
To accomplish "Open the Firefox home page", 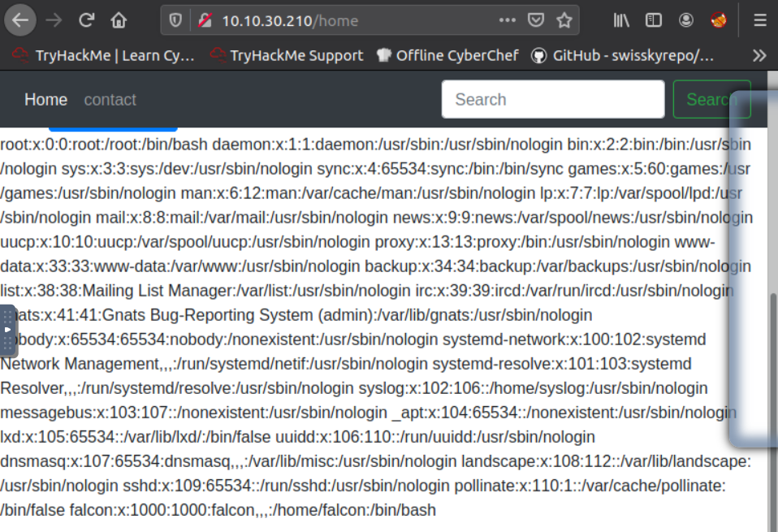I will click(119, 20).
